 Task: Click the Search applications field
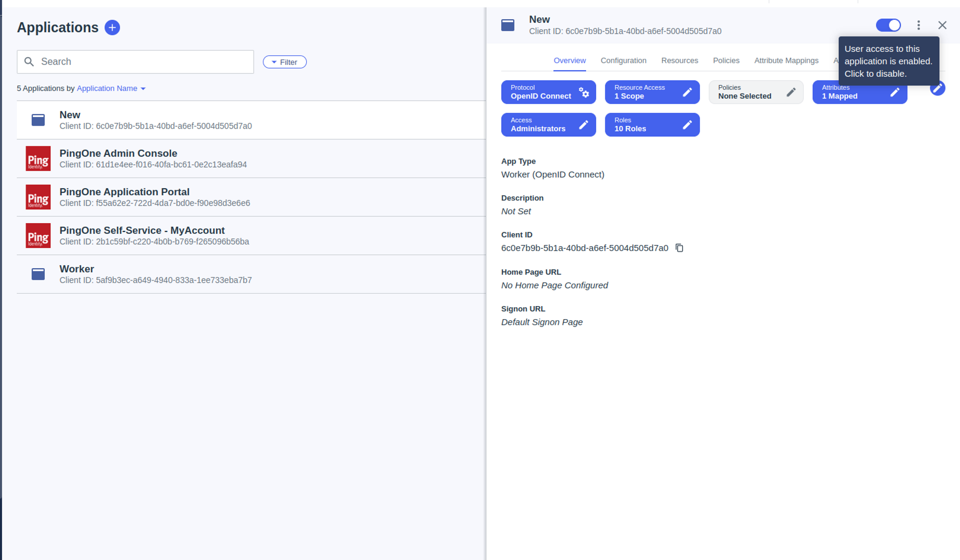point(135,62)
